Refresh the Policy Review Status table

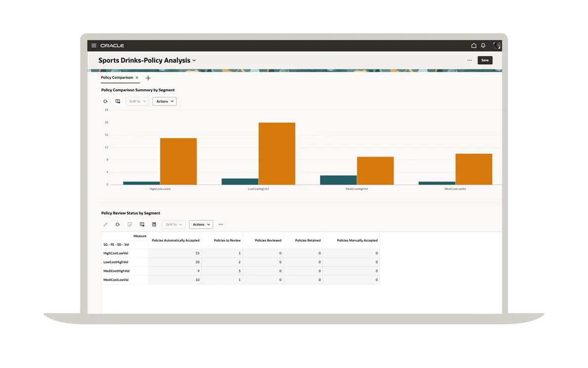pos(117,225)
